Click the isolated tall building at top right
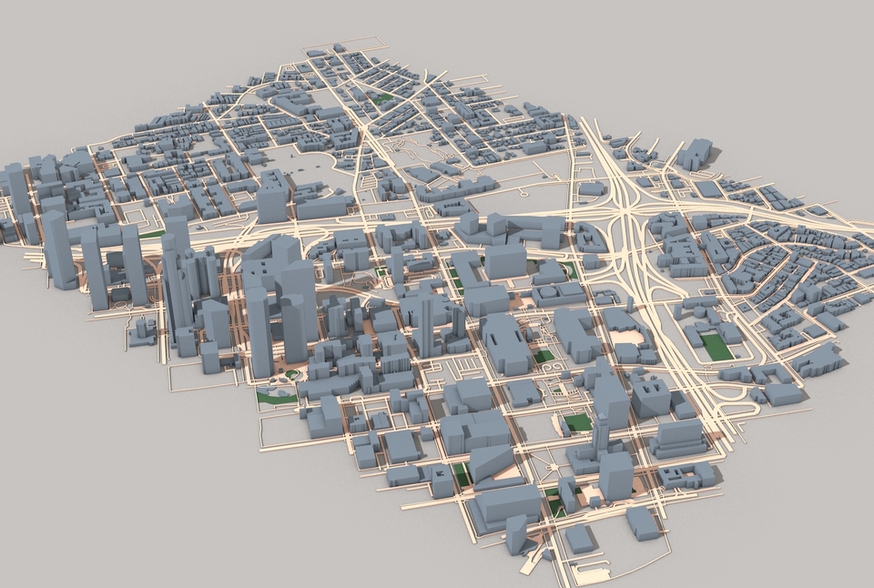The height and width of the screenshot is (588, 874). click(x=695, y=153)
